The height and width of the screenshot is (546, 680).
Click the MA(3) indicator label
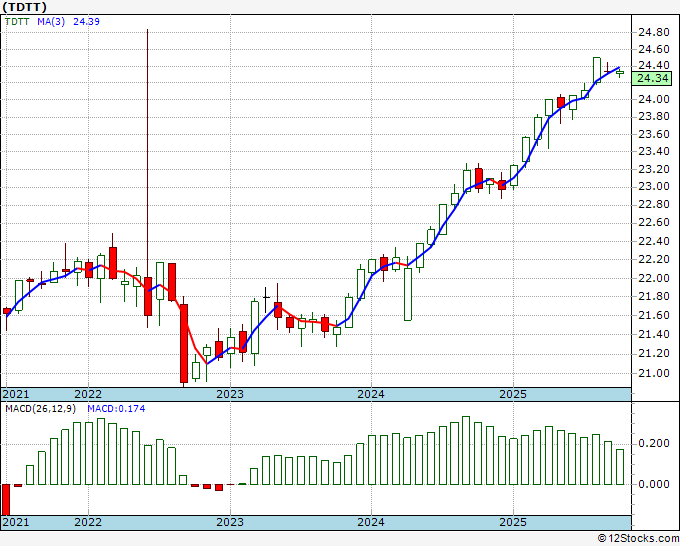51,22
